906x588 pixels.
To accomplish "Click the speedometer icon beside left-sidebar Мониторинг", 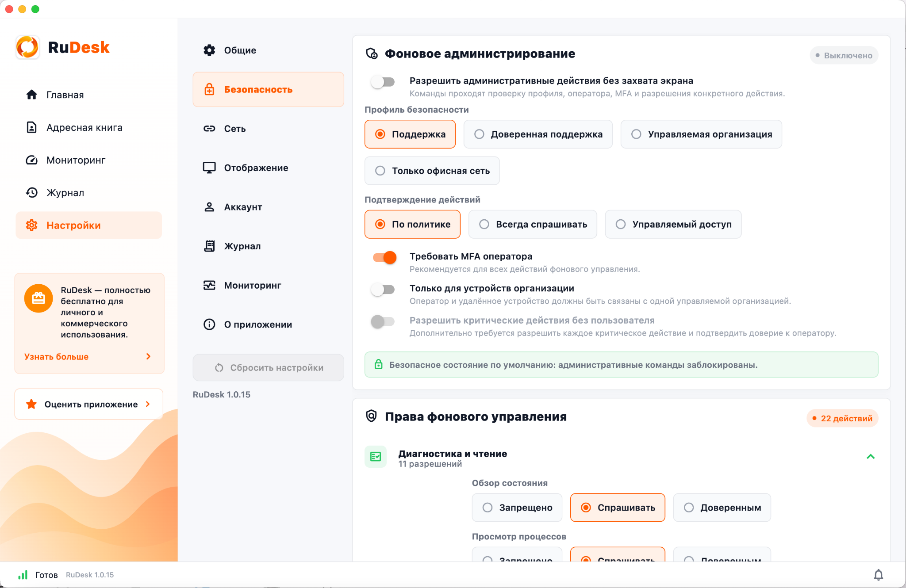I will [x=31, y=160].
